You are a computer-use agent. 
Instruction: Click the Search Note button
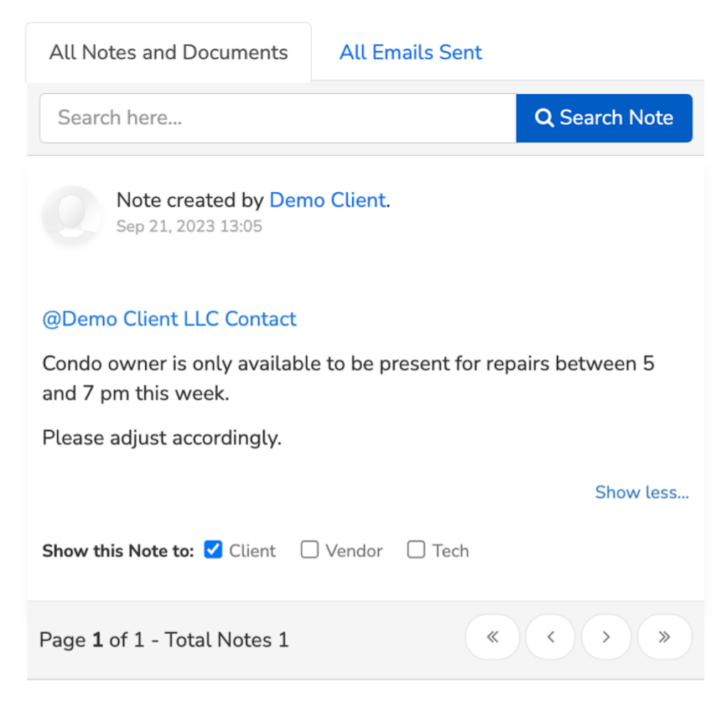(x=604, y=118)
